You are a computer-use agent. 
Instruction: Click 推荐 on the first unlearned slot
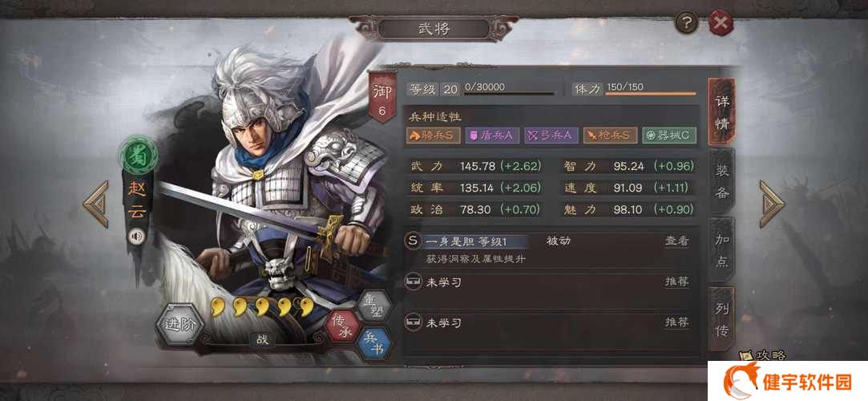click(x=676, y=282)
